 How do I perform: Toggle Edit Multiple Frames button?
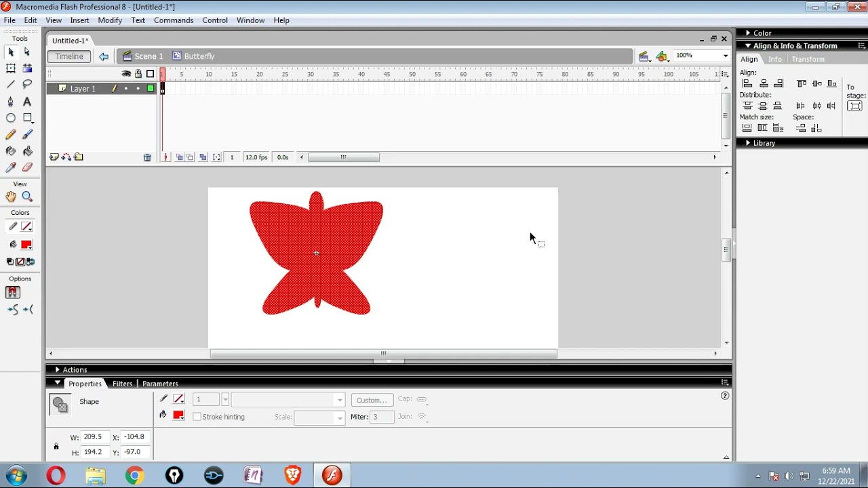point(203,157)
